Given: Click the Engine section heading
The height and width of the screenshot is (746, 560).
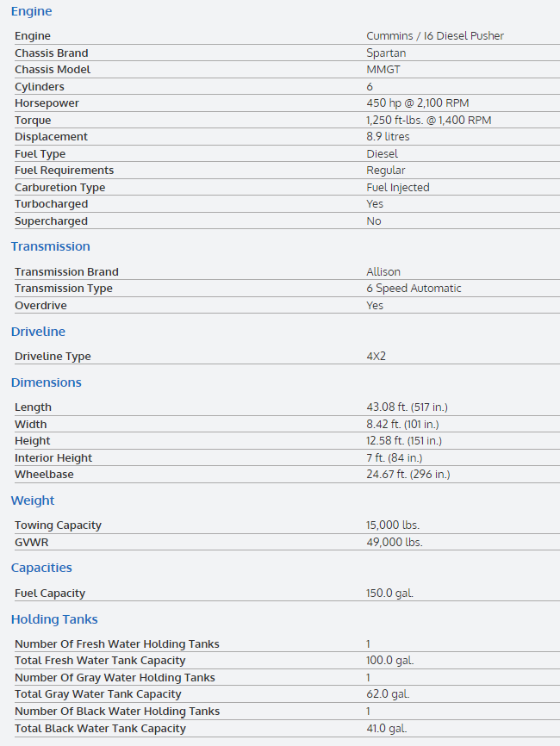Looking at the screenshot, I should [x=32, y=11].
